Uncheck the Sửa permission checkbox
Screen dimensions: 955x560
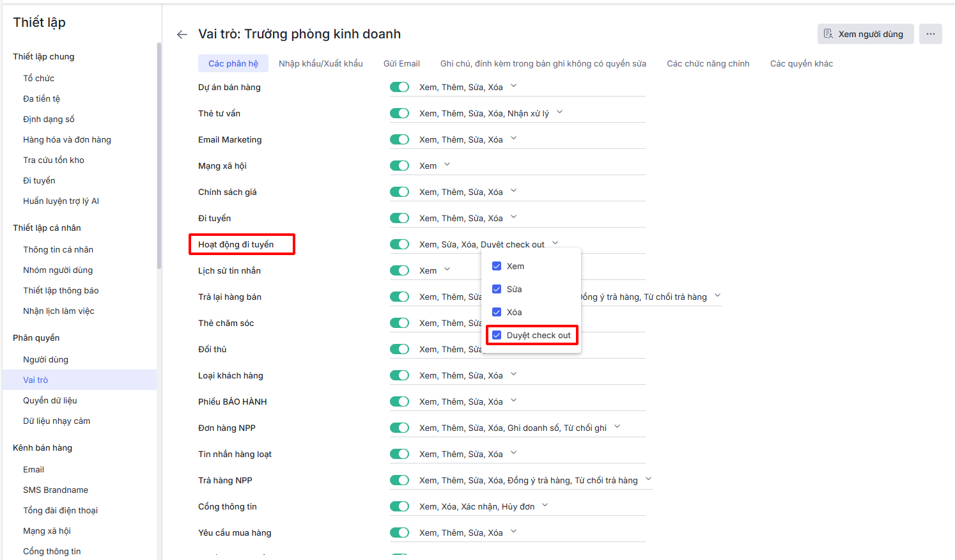[x=497, y=289]
